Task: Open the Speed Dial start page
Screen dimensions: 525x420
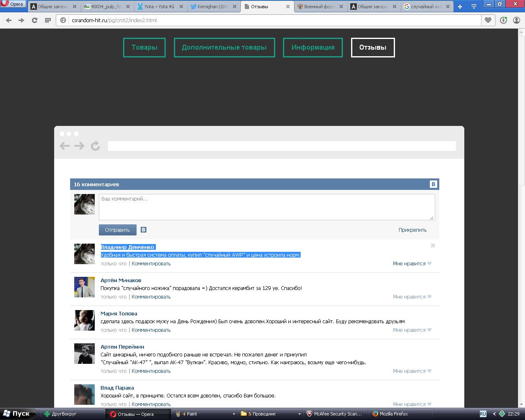Action: (x=48, y=20)
